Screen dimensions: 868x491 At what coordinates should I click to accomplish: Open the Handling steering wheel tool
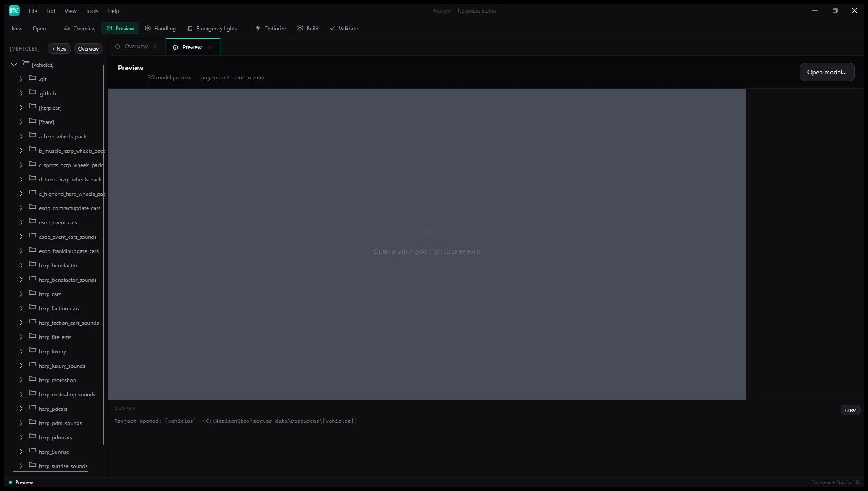[x=160, y=28]
